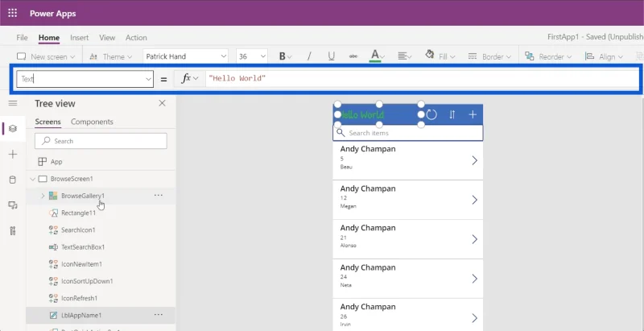Switch to the Action tab
The width and height of the screenshot is (644, 331).
pos(136,37)
